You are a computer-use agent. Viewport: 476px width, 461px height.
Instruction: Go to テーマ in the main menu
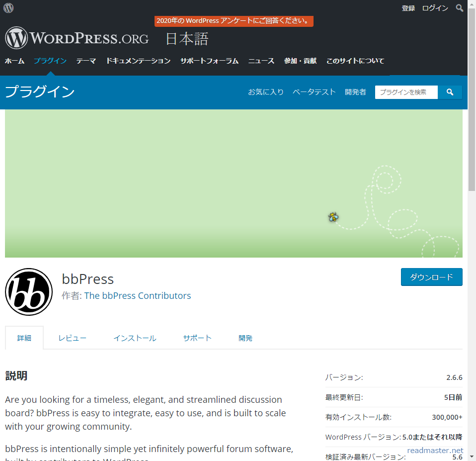86,61
